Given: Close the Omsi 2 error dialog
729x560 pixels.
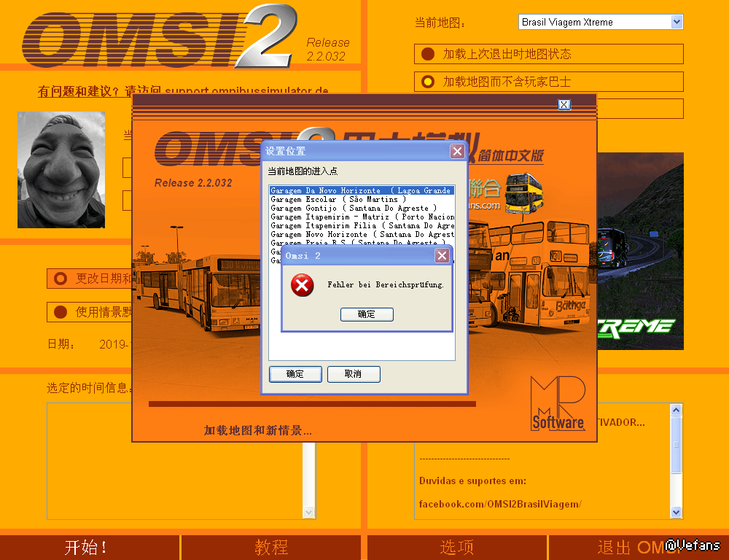Looking at the screenshot, I should (442, 255).
